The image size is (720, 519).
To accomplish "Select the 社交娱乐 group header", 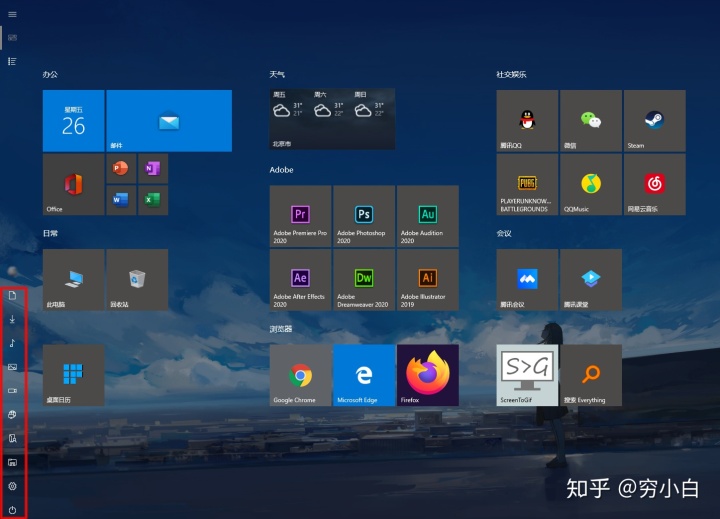I will point(511,74).
